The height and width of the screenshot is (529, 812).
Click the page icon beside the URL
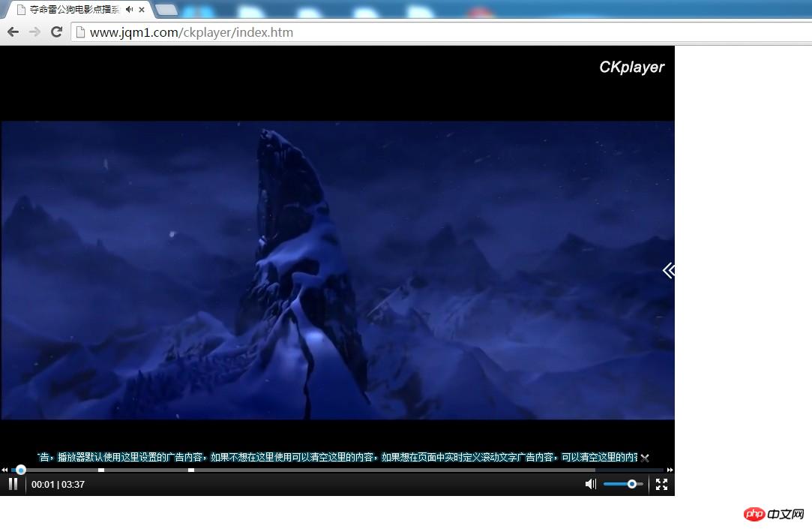tap(80, 32)
